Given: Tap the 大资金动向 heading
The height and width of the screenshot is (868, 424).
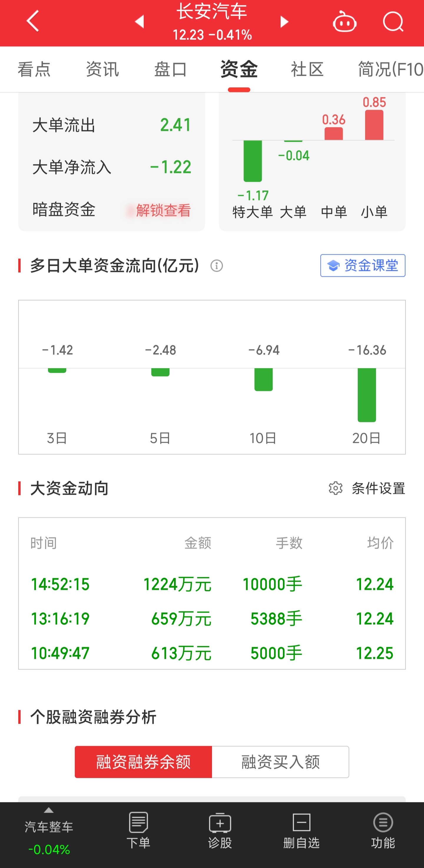Looking at the screenshot, I should (x=69, y=488).
